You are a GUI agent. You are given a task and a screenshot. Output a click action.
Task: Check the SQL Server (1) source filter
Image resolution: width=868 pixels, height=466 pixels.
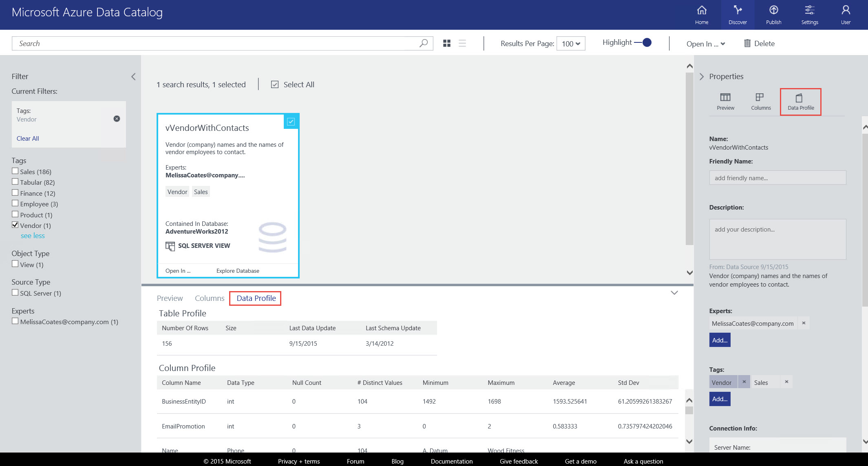click(x=15, y=293)
